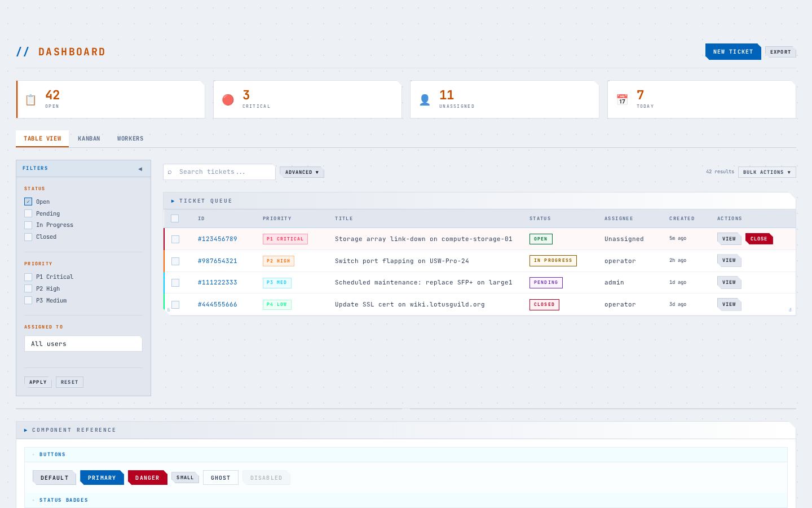812x508 pixels.
Task: Click the Danger sample button
Action: (148, 478)
